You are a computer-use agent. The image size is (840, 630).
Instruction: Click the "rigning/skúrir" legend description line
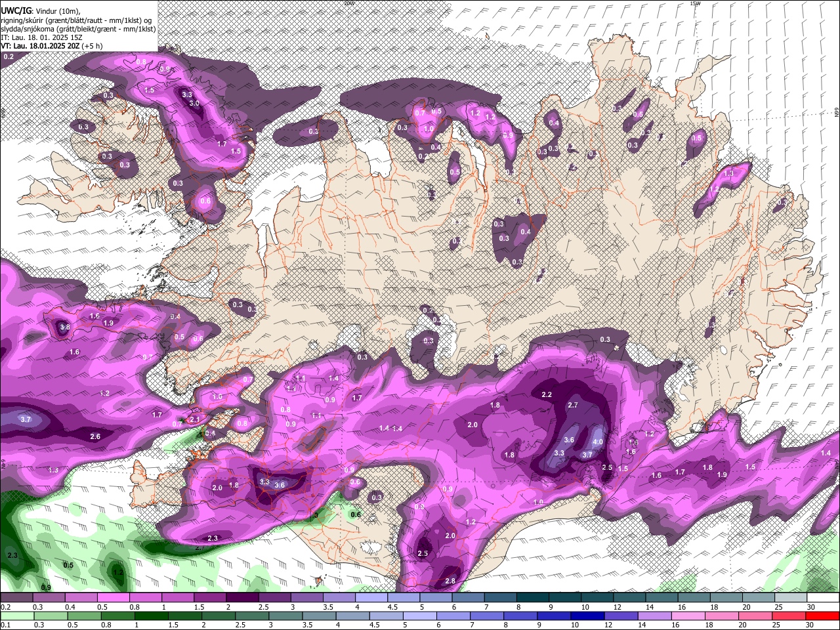click(76, 20)
